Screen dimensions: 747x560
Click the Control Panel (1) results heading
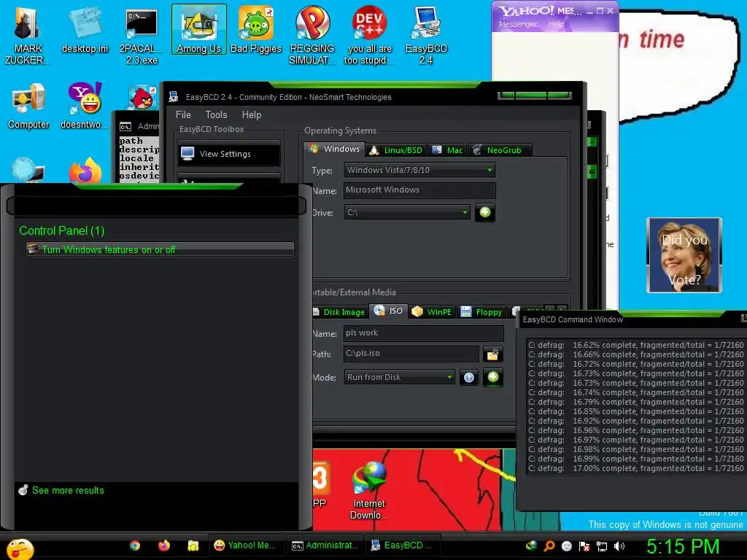61,231
